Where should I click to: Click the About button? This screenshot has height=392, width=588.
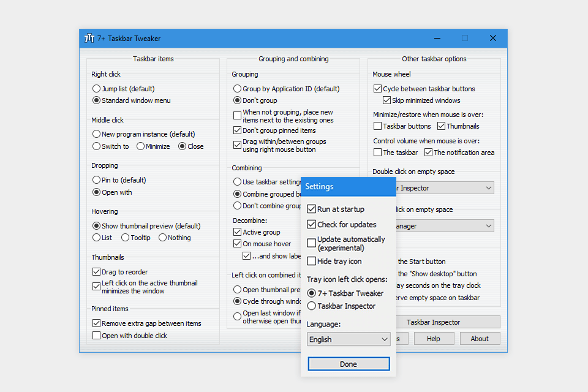tap(480, 339)
